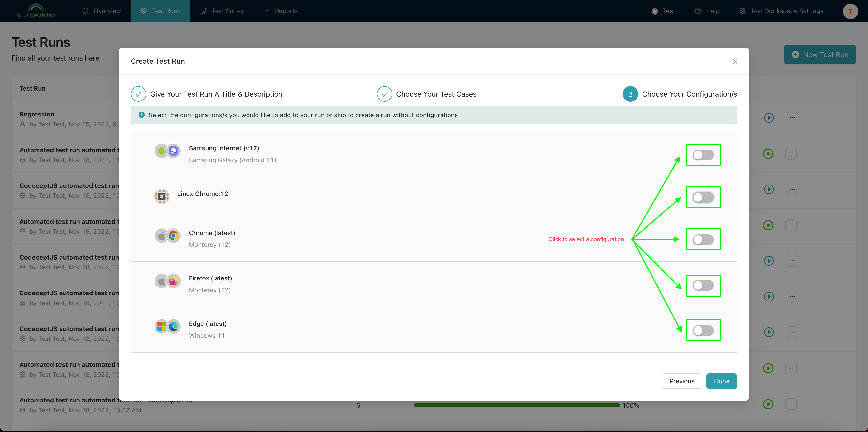This screenshot has width=868, height=432.
Task: Toggle the Linux:Chrome:12 configuration on
Action: (703, 197)
